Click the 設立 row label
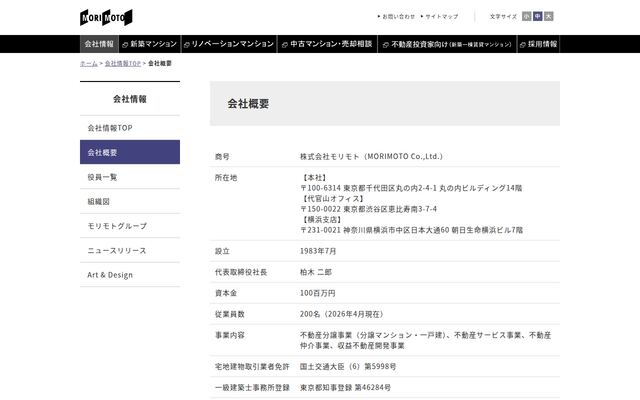The image size is (640, 400). 222,251
